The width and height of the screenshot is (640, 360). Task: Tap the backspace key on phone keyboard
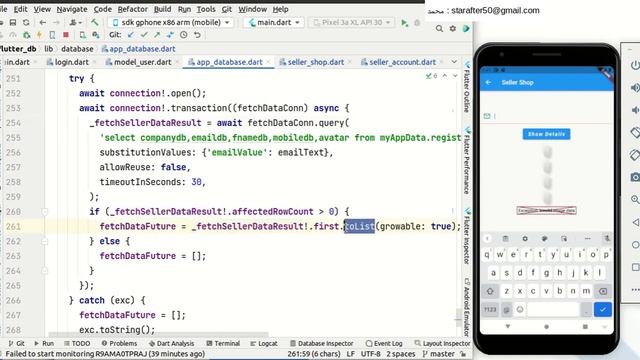coord(603,291)
